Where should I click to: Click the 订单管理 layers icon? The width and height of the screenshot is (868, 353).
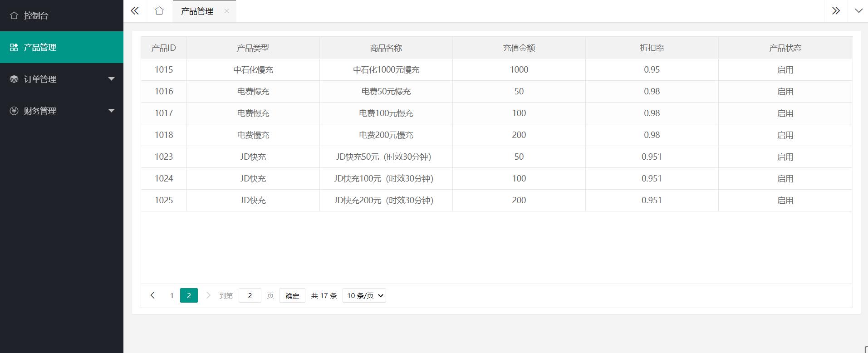(x=14, y=79)
